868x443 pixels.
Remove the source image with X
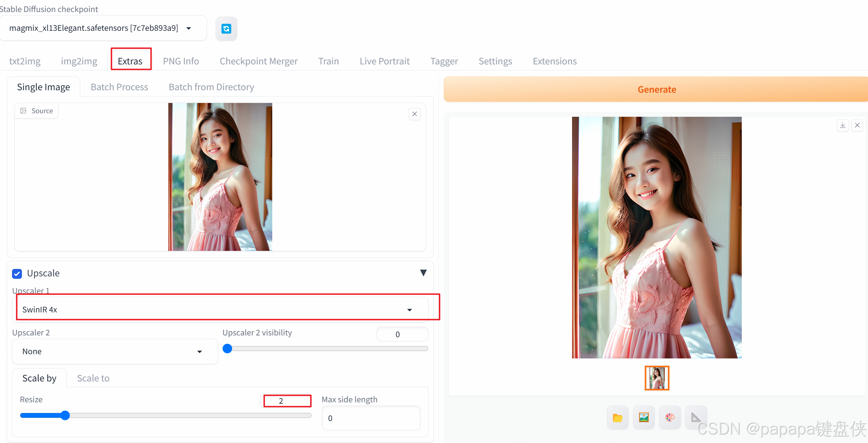point(414,114)
